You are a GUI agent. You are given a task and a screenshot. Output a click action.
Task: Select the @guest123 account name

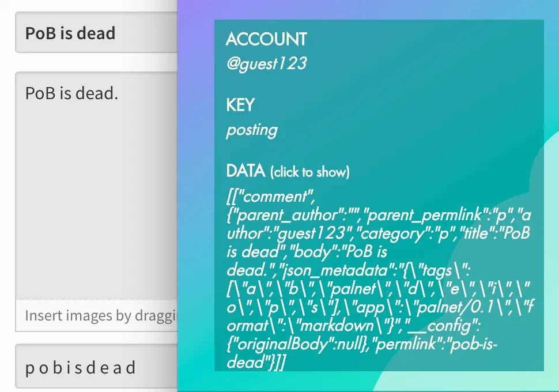266,64
